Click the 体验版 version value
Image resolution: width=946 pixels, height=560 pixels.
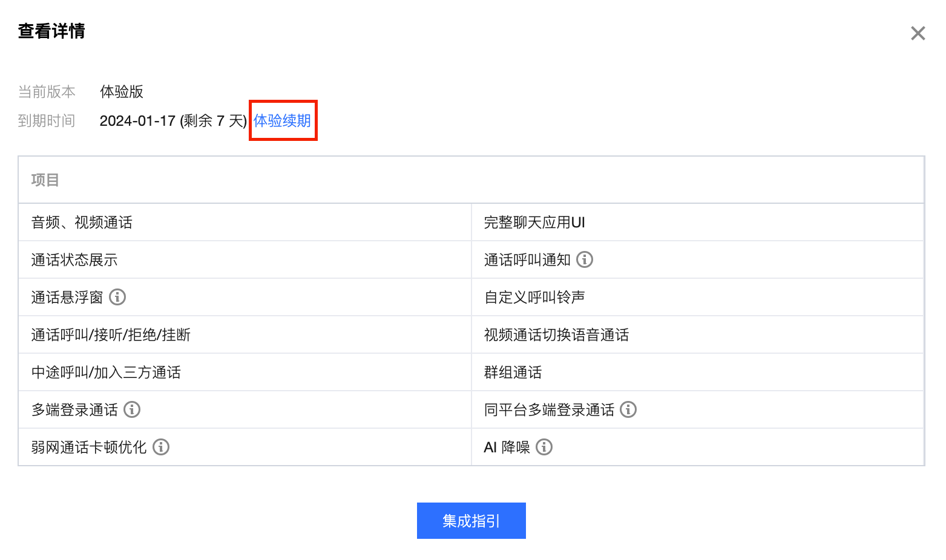pyautogui.click(x=122, y=92)
